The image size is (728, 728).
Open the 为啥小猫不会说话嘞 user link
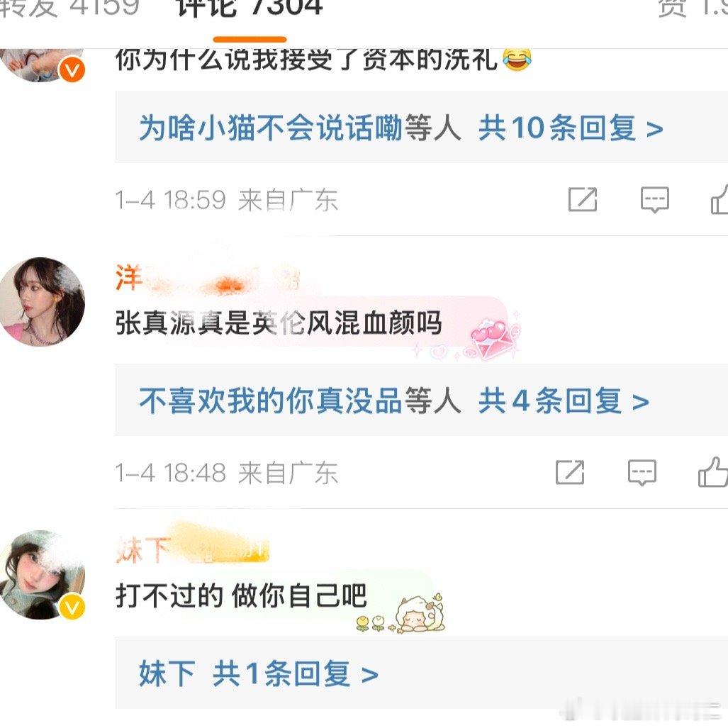coord(271,128)
